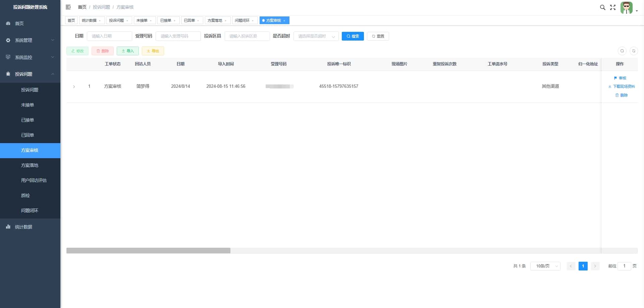Click the 简梦得 visitor name cell
Image resolution: width=644 pixels, height=308 pixels.
coord(143,86)
